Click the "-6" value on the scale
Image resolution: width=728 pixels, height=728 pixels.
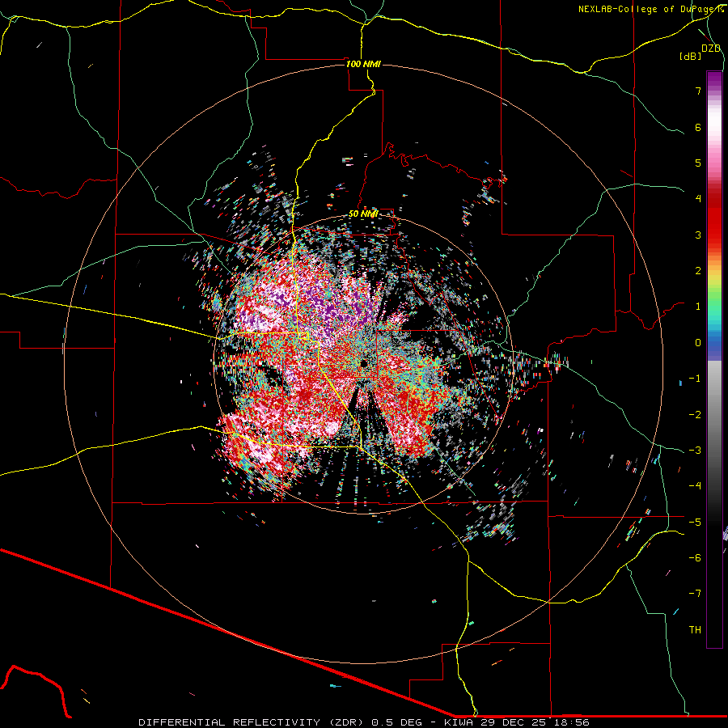click(695, 558)
